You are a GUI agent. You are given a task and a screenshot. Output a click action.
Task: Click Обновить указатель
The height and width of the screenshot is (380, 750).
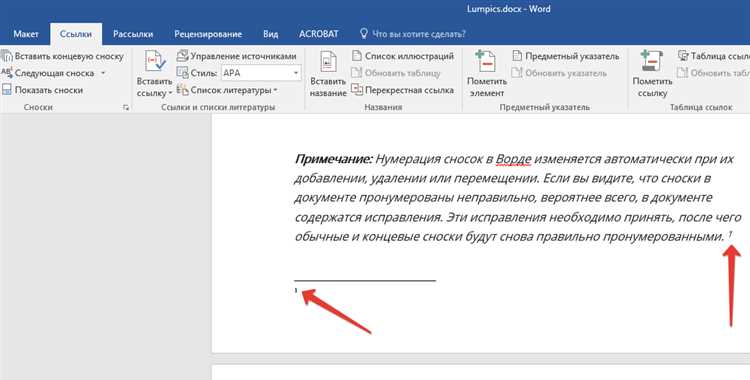pos(566,73)
